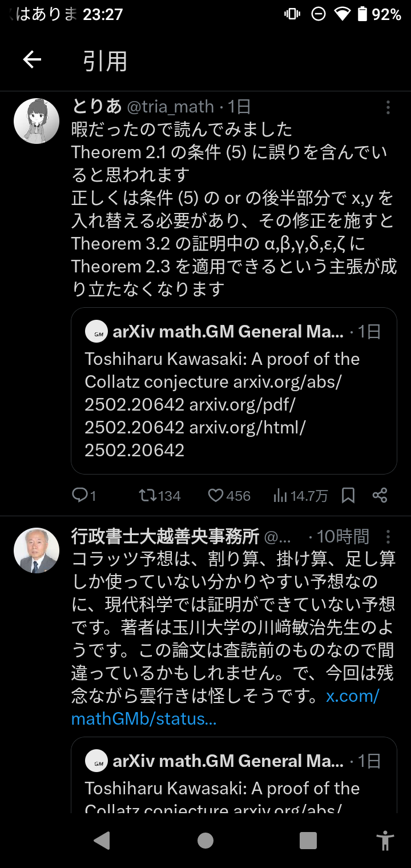The height and width of the screenshot is (868, 411).
Task: View analytics icon showing 14.7万
Action: tap(280, 495)
